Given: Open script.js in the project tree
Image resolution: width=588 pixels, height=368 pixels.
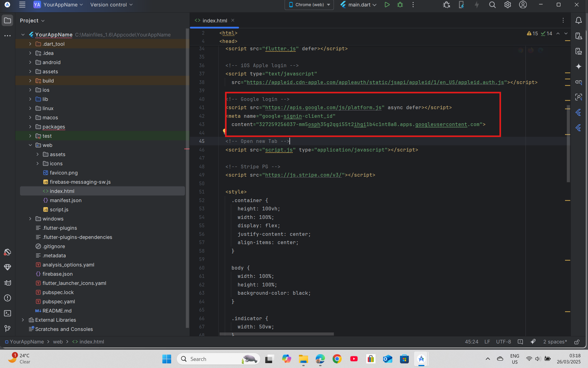Looking at the screenshot, I should (x=59, y=209).
